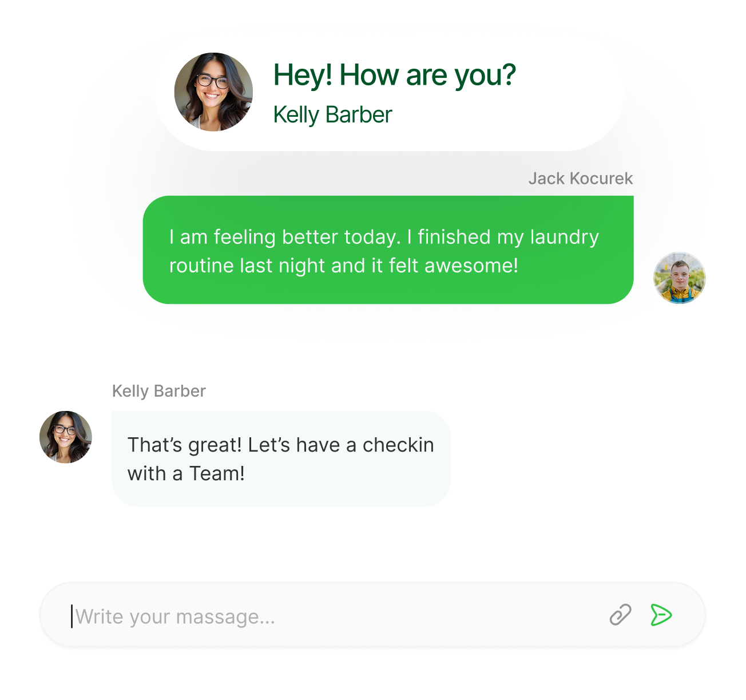The width and height of the screenshot is (746, 700).
Task: Click Kelly Barber name in the top card
Action: pyautogui.click(x=332, y=114)
